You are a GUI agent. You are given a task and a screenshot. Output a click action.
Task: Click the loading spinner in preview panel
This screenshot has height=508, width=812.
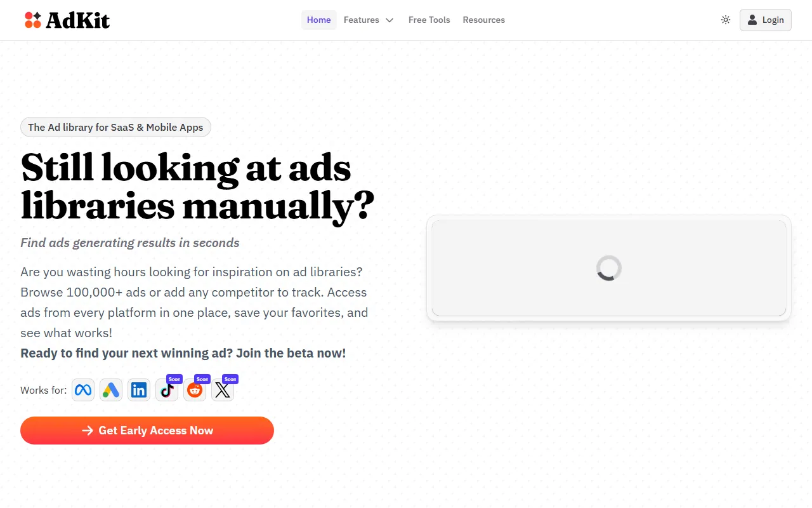click(x=609, y=269)
